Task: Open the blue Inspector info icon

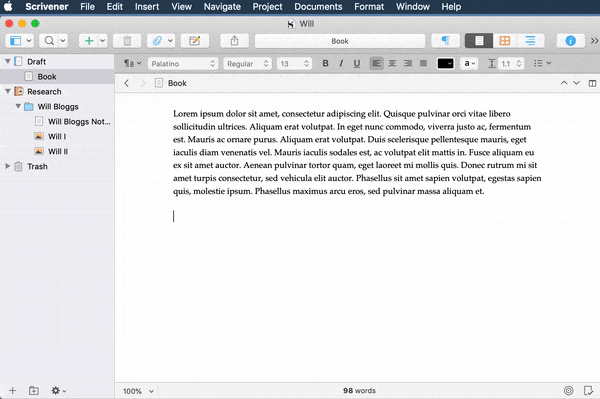Action: point(570,41)
